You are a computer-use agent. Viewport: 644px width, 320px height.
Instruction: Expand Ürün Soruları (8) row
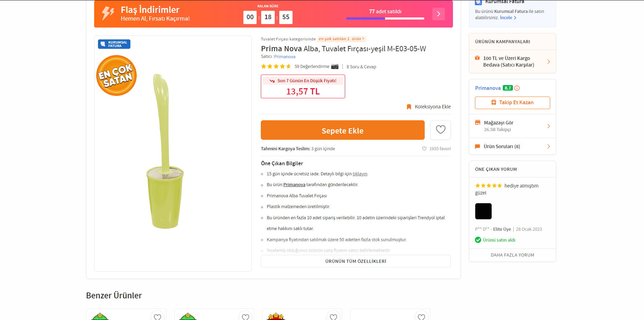click(513, 146)
